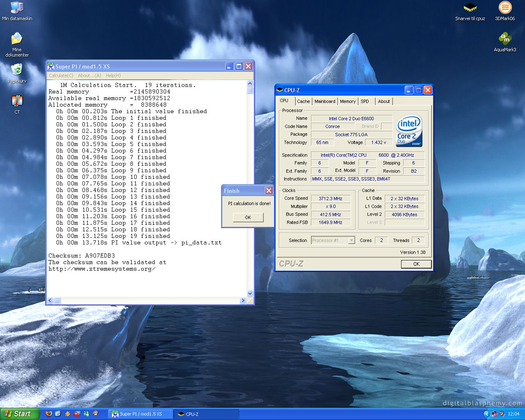Viewport: 525px width, 420px height.
Task: Click Super PI scroll down arrow
Action: (250, 293)
